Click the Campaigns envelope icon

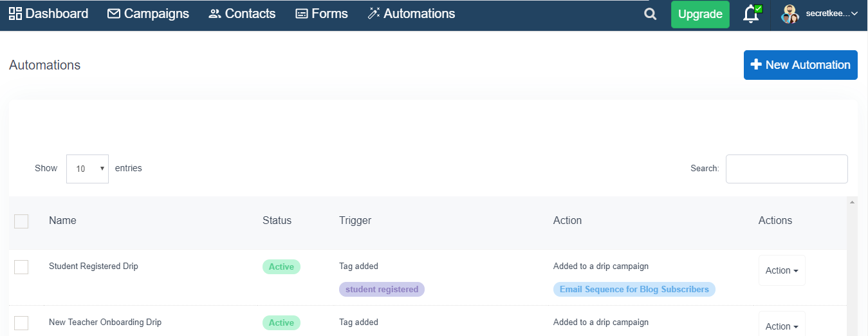(x=114, y=14)
